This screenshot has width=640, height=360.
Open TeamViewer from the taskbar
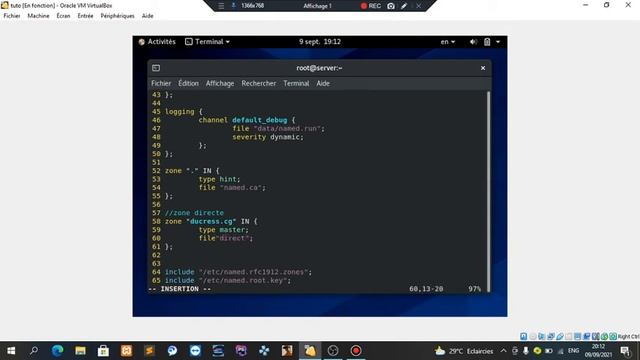pyautogui.click(x=195, y=351)
